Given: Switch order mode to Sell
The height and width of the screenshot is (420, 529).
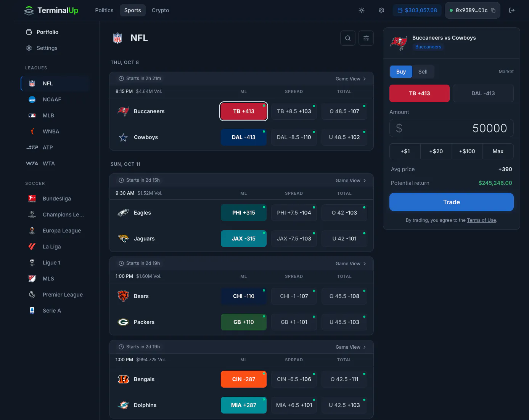Looking at the screenshot, I should coord(423,72).
